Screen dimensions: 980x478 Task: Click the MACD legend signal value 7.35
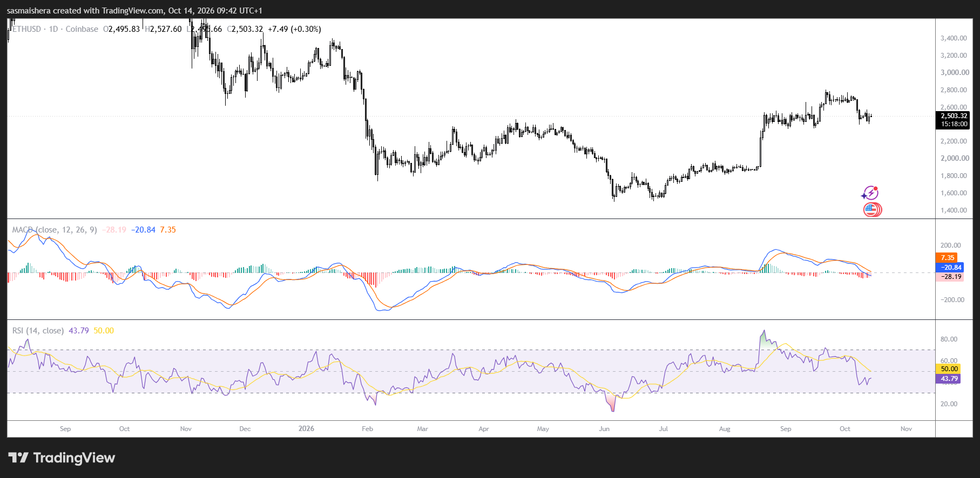tap(168, 230)
